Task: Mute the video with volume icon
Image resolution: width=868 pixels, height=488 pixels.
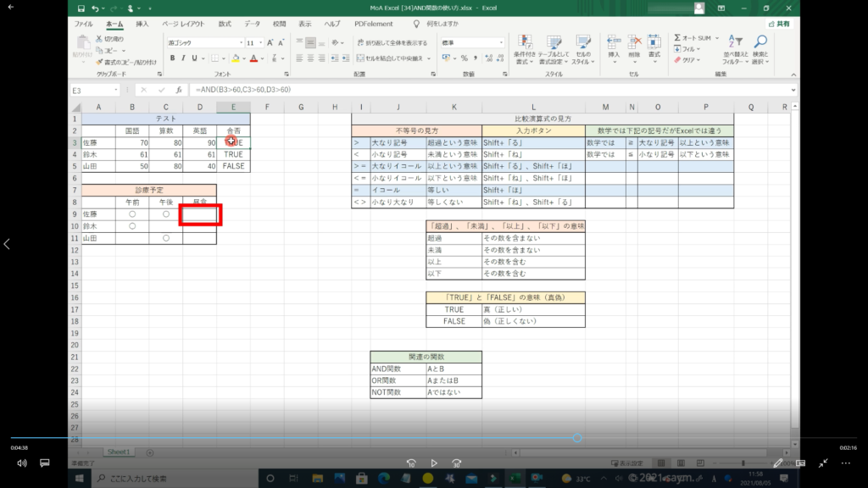Action: pos(21,463)
